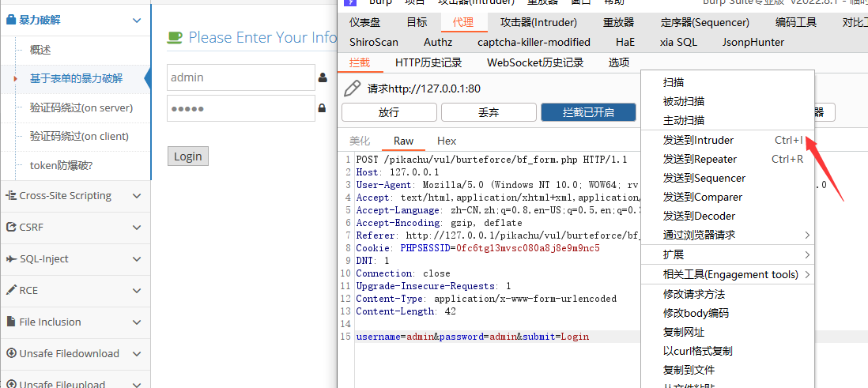Toggle the 拦截已开启 intercept button

[x=588, y=112]
